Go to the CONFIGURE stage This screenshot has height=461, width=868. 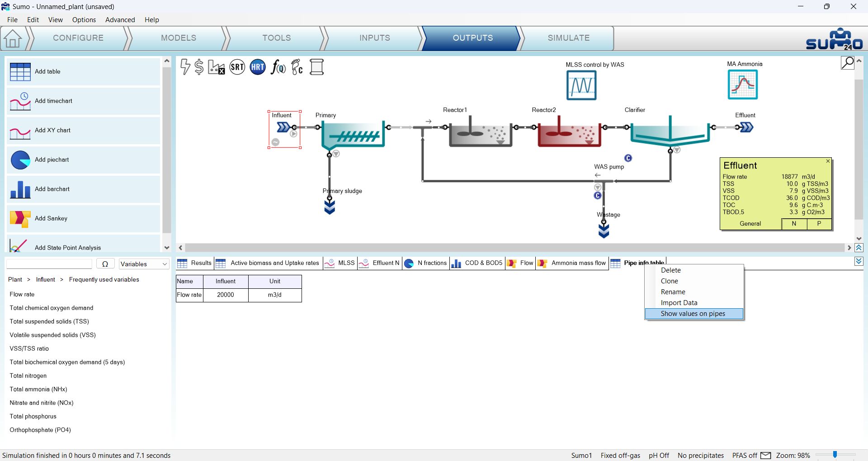pyautogui.click(x=78, y=38)
